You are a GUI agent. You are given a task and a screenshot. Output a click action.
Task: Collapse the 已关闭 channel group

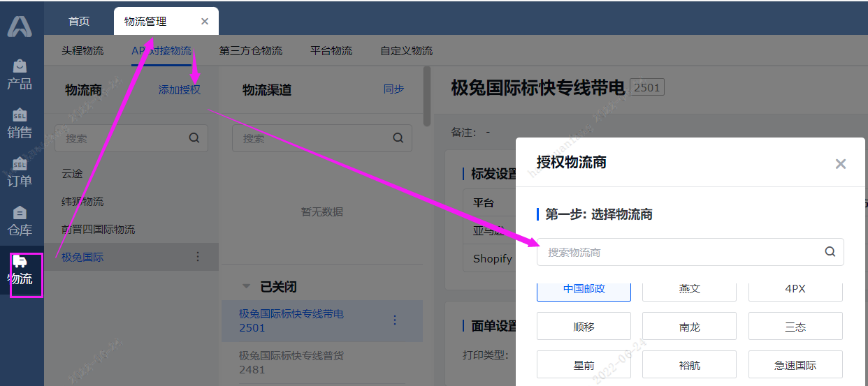coord(245,287)
